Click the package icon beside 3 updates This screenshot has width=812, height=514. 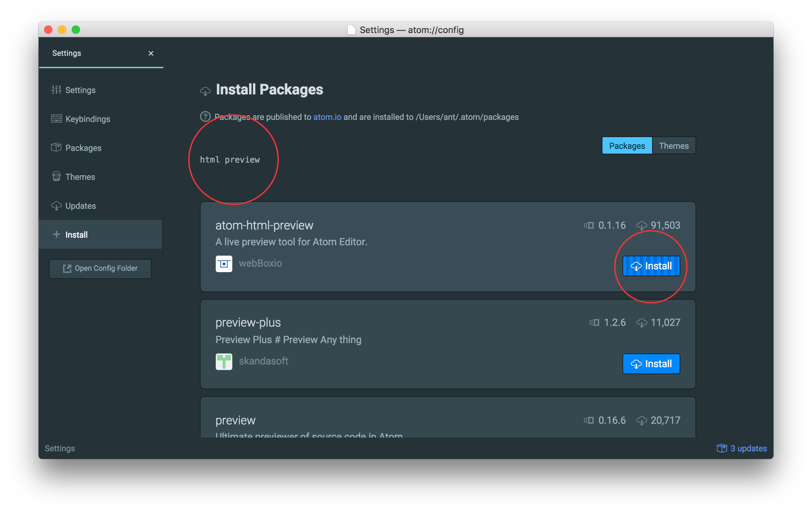click(x=722, y=448)
